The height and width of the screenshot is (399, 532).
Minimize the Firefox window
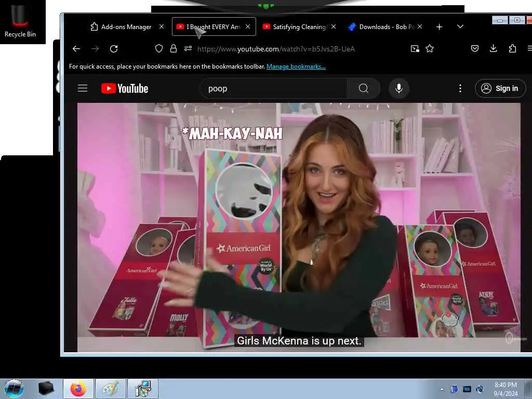[500, 20]
